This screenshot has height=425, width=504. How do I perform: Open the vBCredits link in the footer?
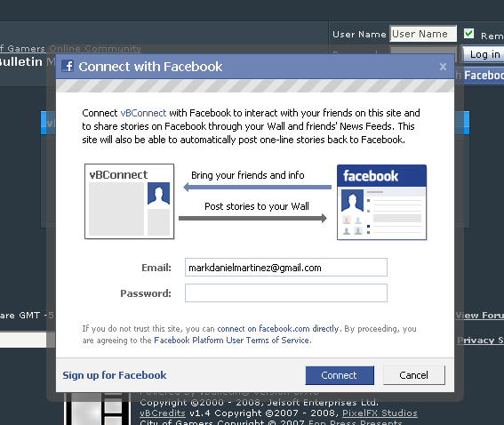coord(163,413)
